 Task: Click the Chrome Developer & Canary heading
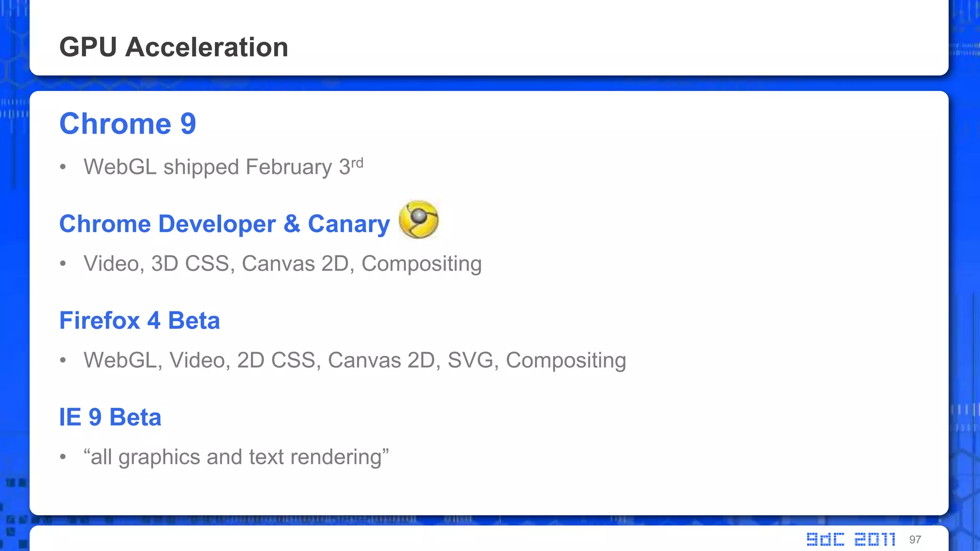point(224,224)
